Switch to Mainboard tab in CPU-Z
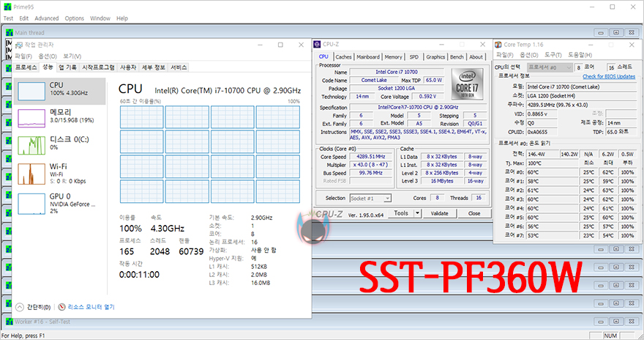 pos(368,57)
